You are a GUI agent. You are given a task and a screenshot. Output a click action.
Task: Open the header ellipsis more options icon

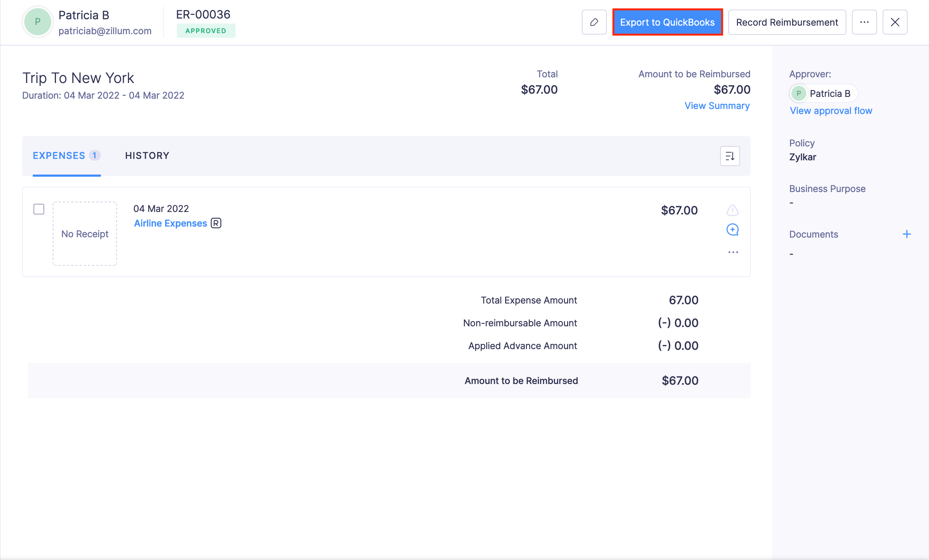coord(864,22)
